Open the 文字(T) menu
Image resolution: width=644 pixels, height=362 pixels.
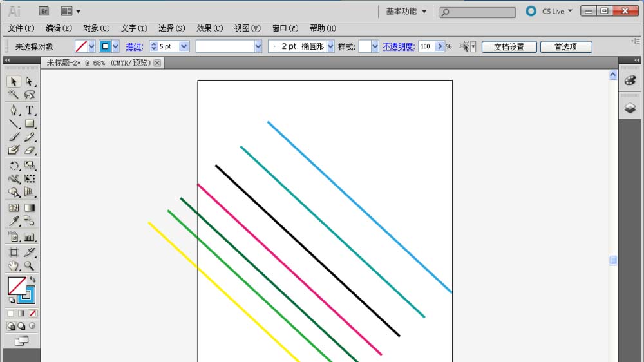[134, 28]
